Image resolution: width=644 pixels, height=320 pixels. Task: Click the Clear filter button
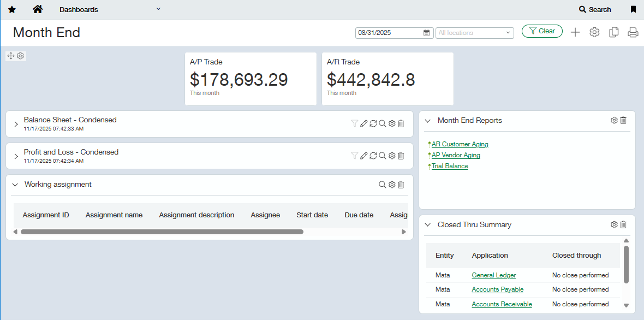(542, 31)
